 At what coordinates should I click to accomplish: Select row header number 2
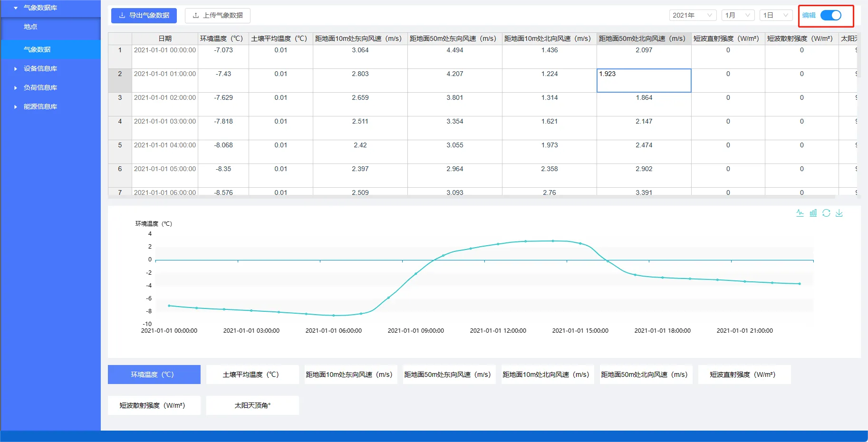120,80
